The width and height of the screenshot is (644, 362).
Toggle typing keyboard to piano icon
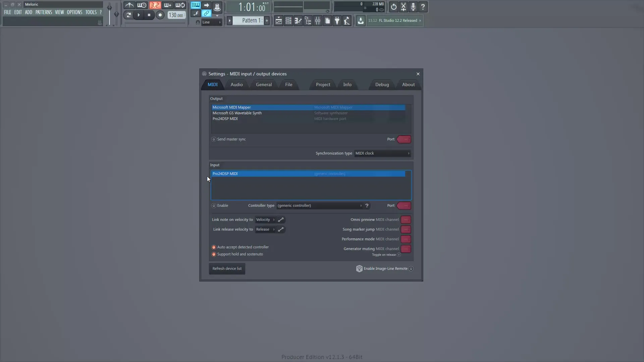click(196, 5)
